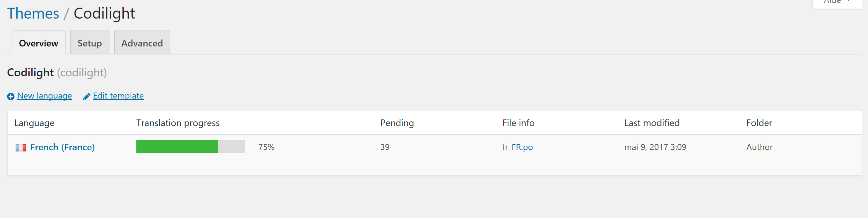Click the Folder column header
The width and height of the screenshot is (868, 218).
tap(759, 123)
